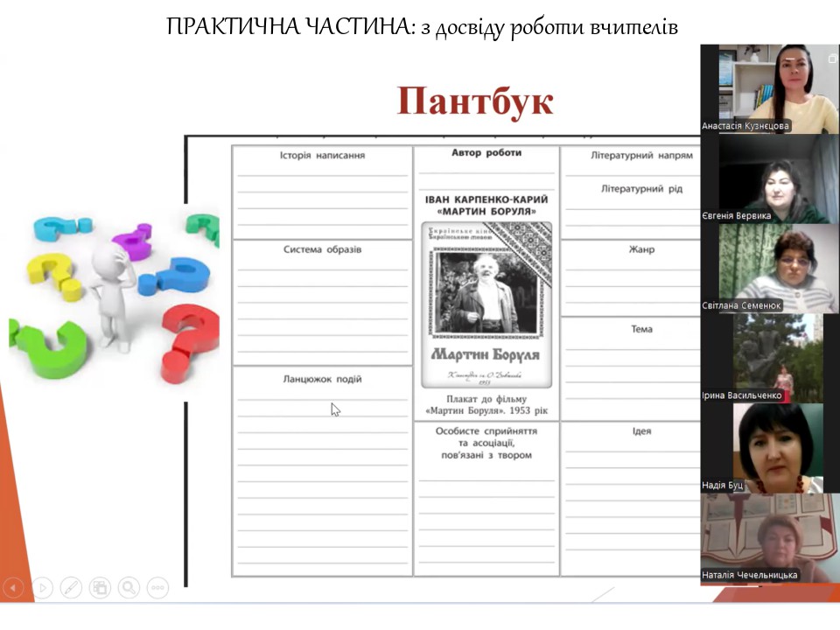Click the 'Пантбук' slide heading
Screen dimensions: 840x630
point(474,101)
